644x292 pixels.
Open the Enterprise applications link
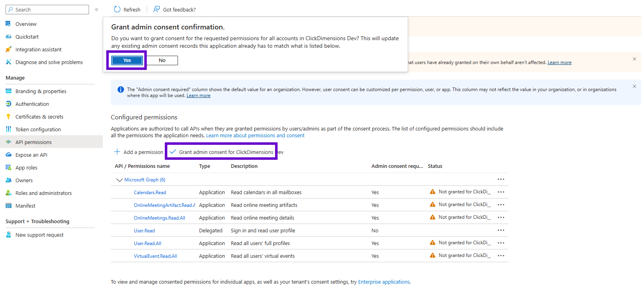384,282
